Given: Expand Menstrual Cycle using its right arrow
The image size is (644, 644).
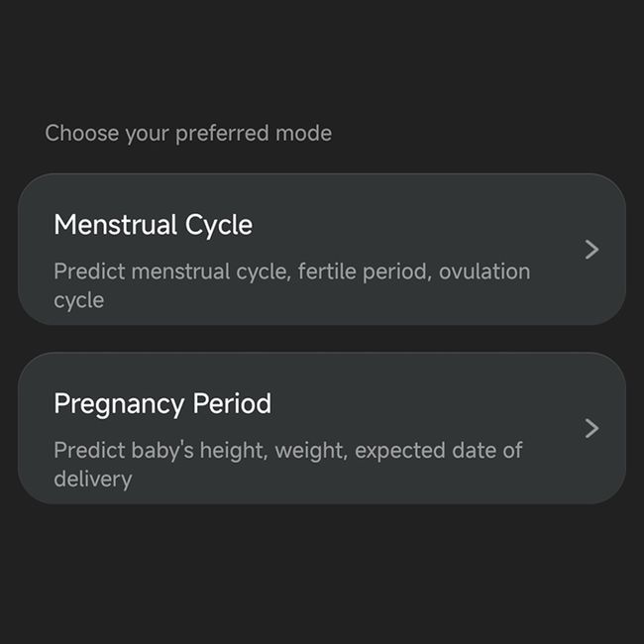Looking at the screenshot, I should [591, 250].
